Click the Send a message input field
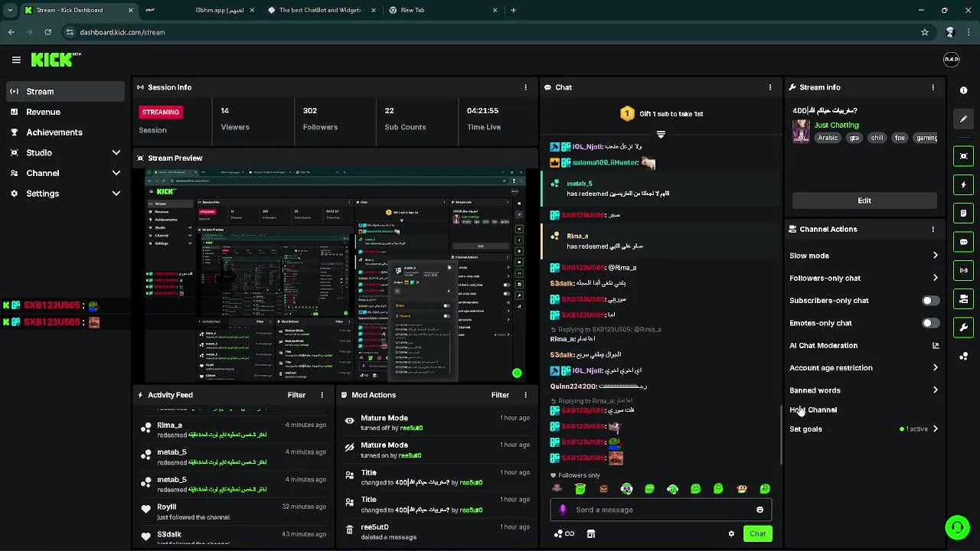 click(x=662, y=510)
